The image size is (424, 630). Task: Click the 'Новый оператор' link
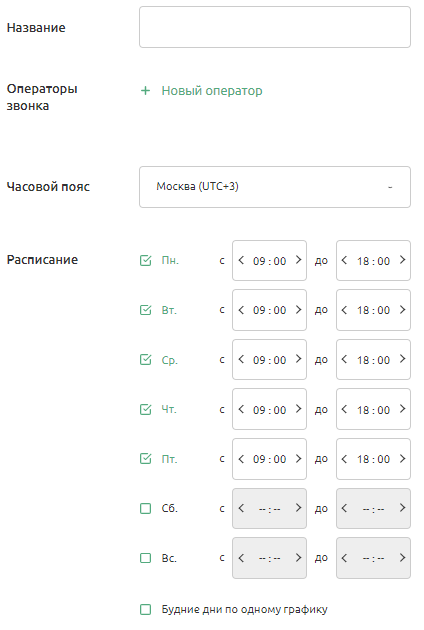coord(212,91)
